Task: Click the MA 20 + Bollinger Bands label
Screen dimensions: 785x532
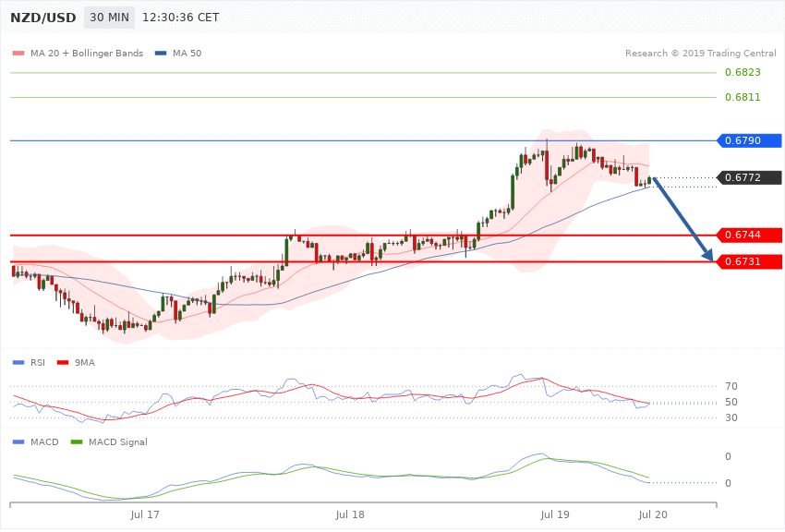Action: point(87,53)
